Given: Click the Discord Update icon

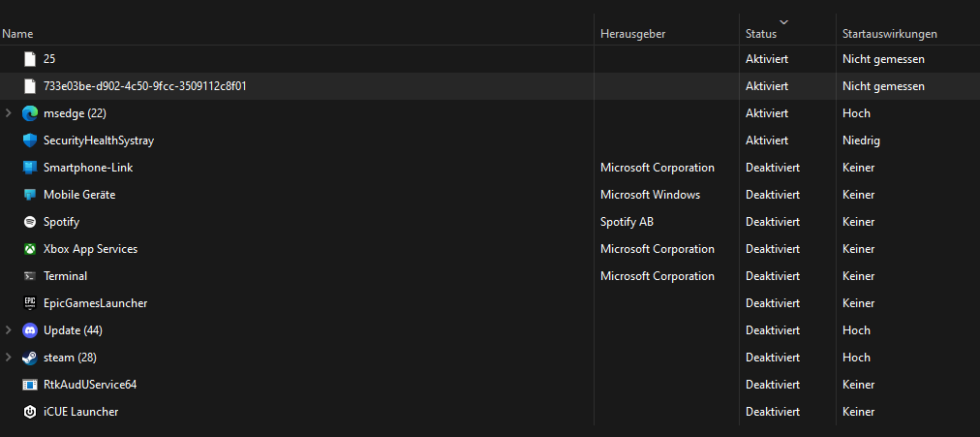Looking at the screenshot, I should click(x=29, y=330).
